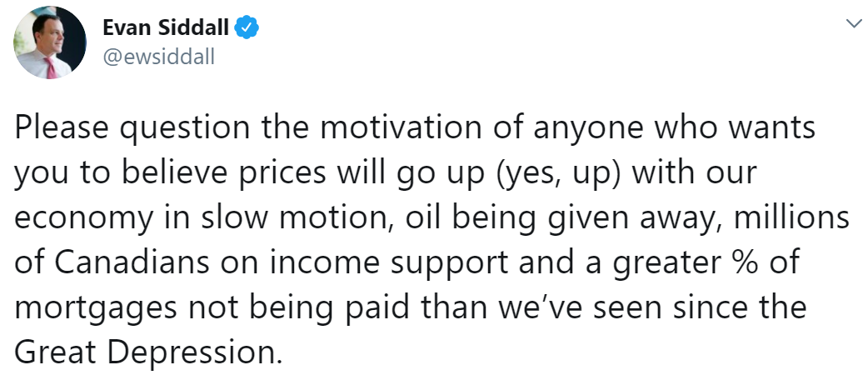Expand the tweet options chevron menu
The image size is (868, 375).
point(856,23)
